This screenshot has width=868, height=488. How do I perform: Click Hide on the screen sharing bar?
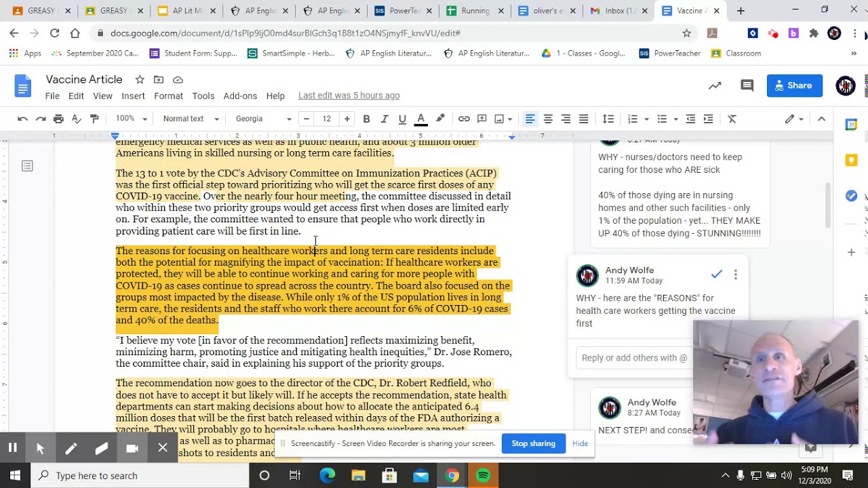(x=580, y=443)
